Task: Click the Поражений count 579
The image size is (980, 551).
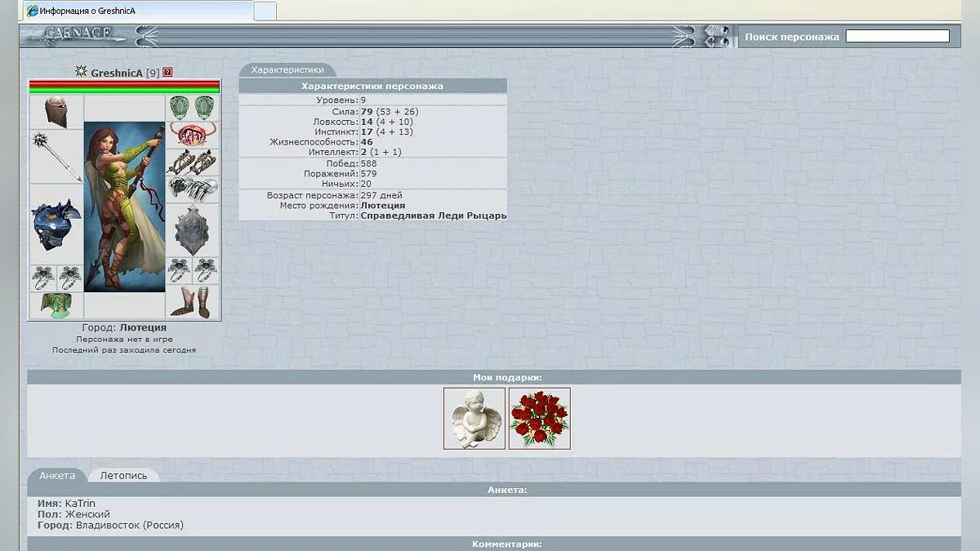Action: tap(368, 174)
